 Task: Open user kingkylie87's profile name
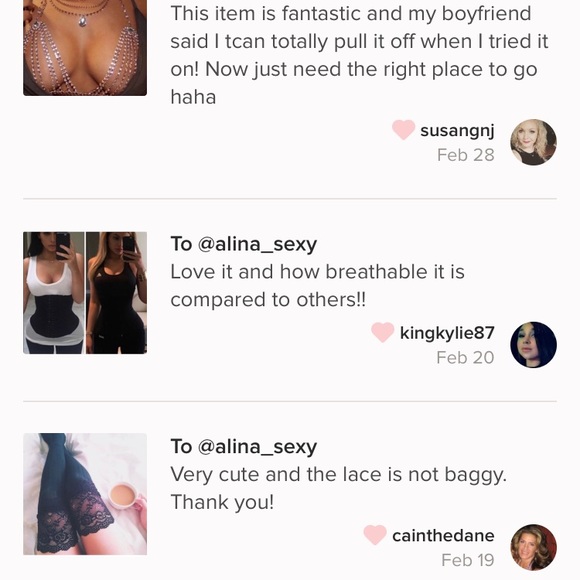[447, 333]
